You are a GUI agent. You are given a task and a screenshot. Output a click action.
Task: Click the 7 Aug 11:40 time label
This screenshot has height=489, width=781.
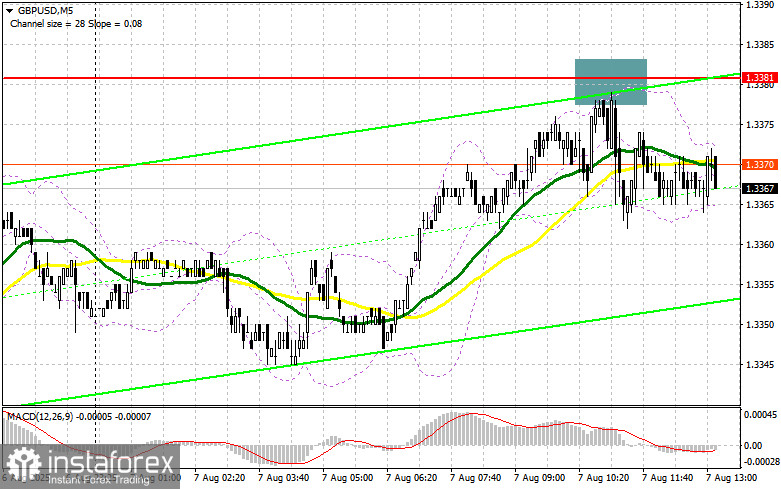tap(667, 478)
